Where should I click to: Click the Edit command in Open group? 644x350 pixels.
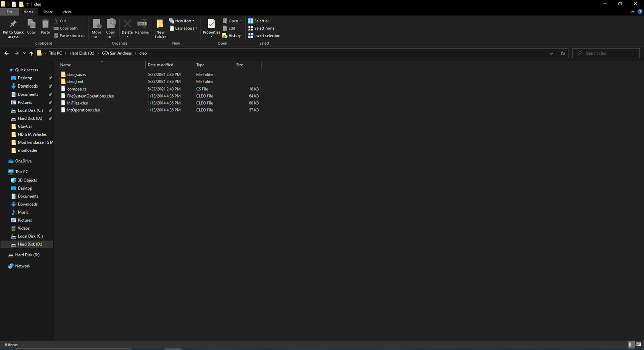click(x=229, y=28)
